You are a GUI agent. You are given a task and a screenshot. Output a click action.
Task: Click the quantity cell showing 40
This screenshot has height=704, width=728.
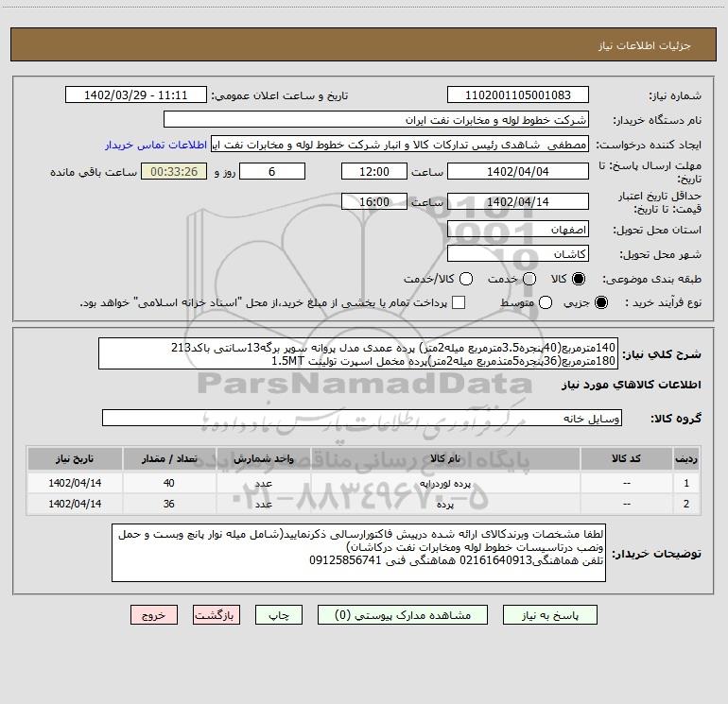(169, 483)
